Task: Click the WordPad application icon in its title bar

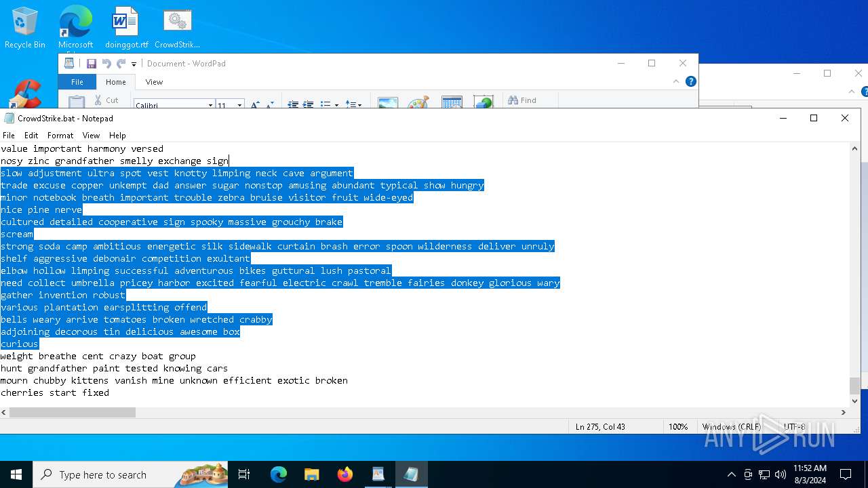Action: tap(69, 63)
